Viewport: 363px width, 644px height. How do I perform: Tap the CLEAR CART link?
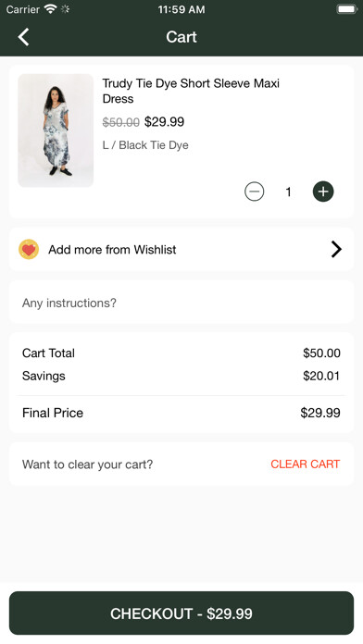coord(305,464)
